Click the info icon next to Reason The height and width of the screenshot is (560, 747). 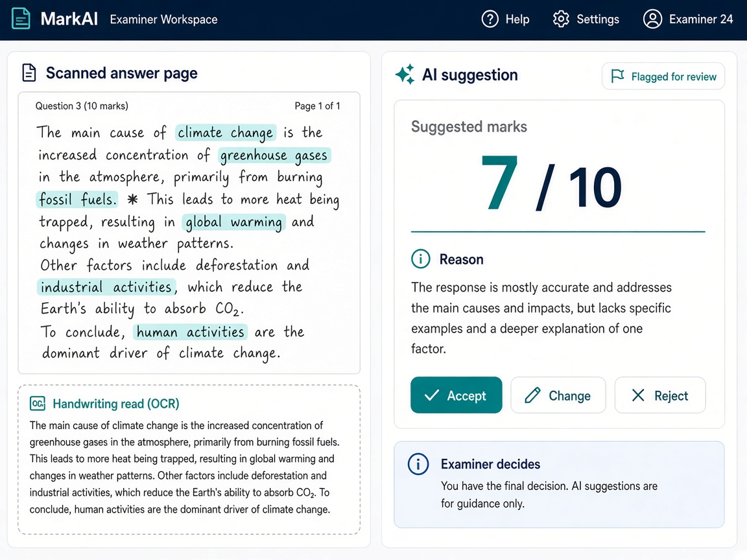420,259
